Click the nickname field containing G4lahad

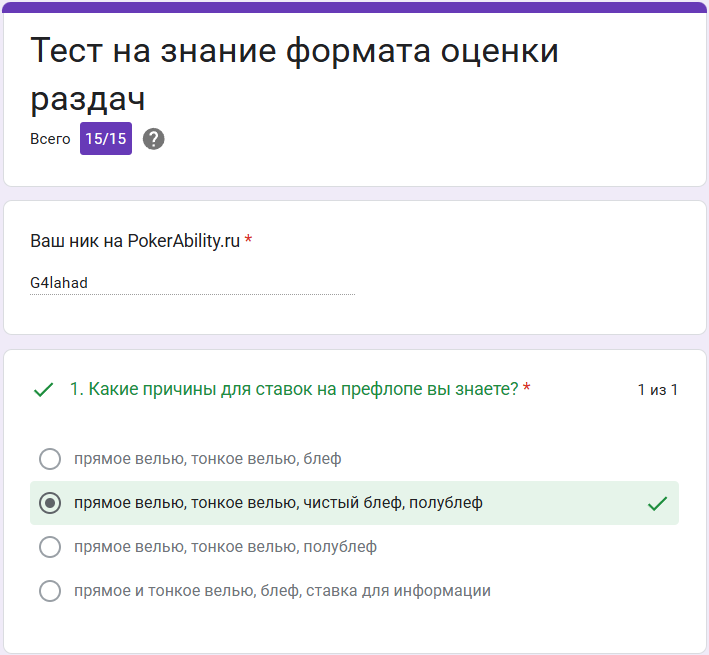click(192, 283)
